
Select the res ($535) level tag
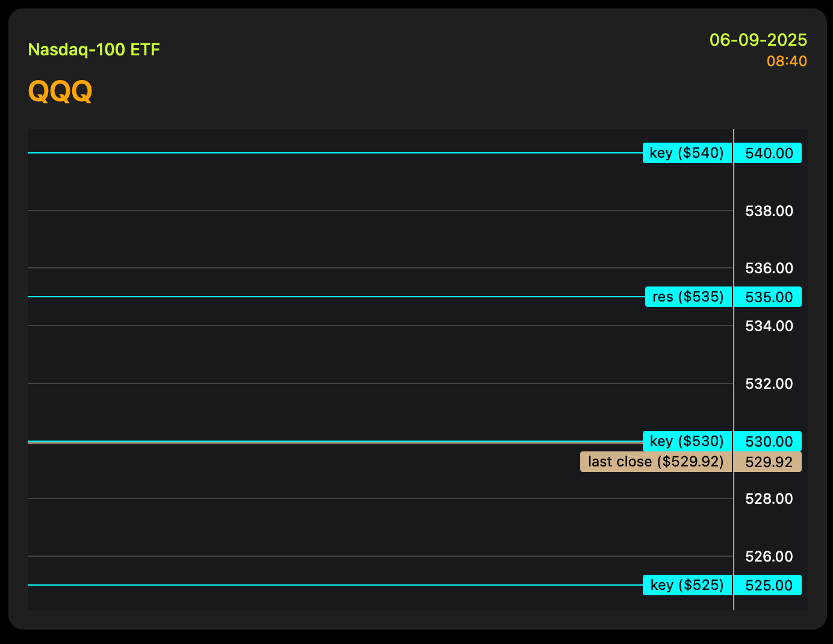(x=688, y=297)
